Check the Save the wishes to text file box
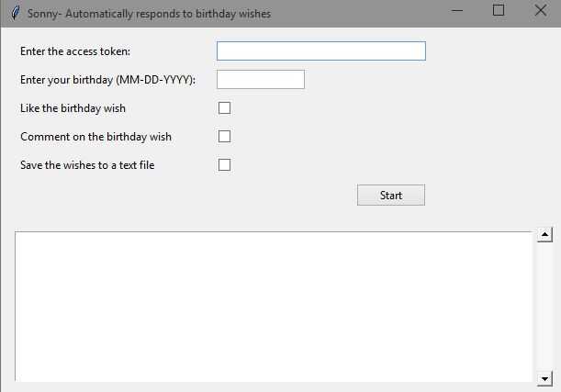This screenshot has width=561, height=392. tap(224, 165)
